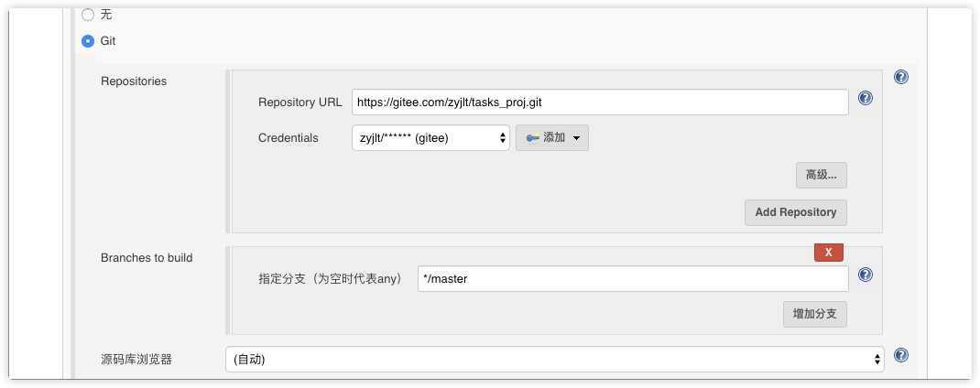Show help for Repository URL field
The height and width of the screenshot is (388, 980).
point(865,98)
